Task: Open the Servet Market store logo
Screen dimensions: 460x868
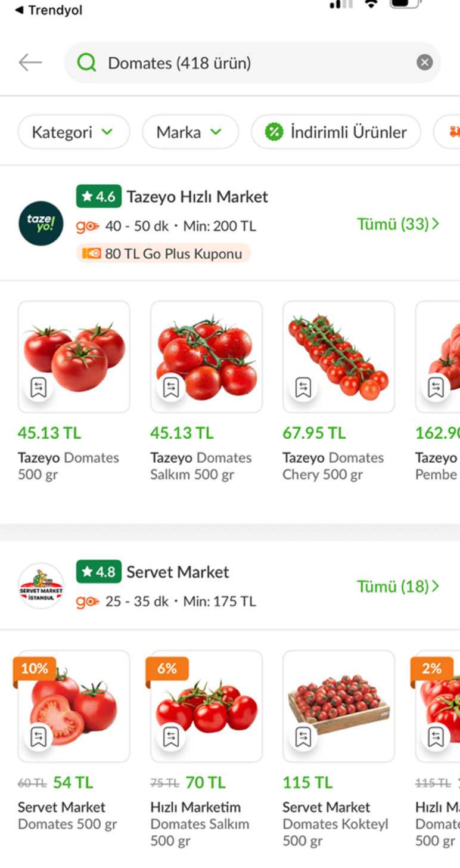Action: (x=41, y=586)
